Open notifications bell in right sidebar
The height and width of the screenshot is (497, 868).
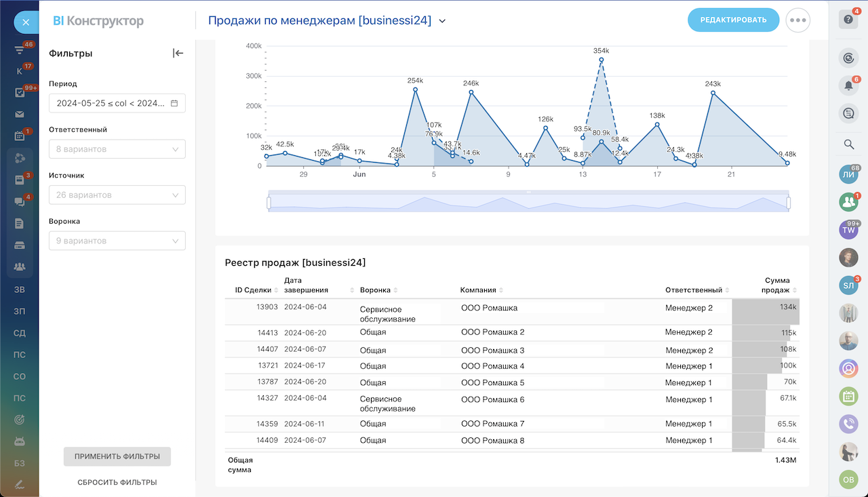coord(848,85)
